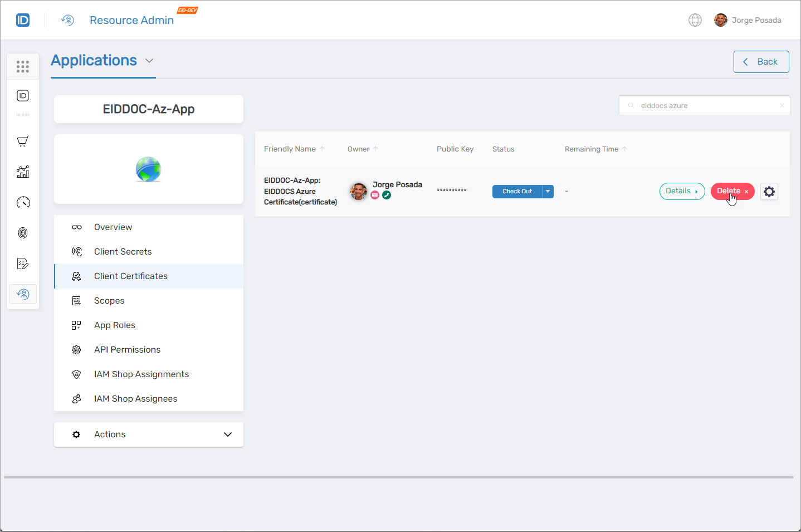Select the Scopes menu item

[109, 301]
